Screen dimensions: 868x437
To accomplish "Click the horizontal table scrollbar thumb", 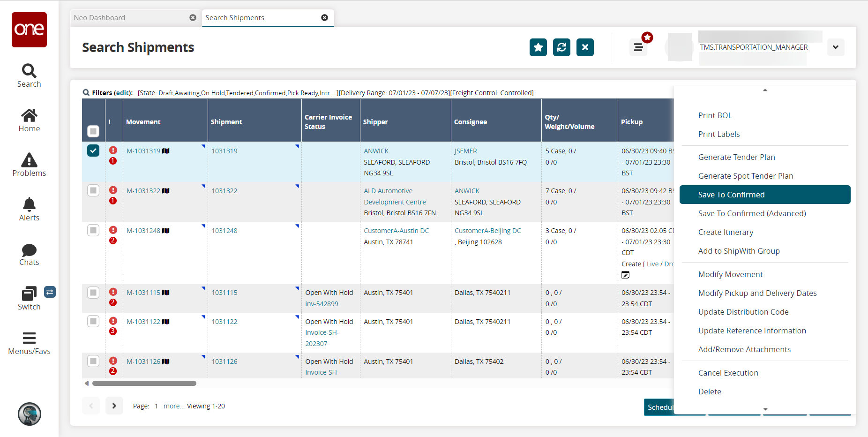I will click(x=144, y=383).
